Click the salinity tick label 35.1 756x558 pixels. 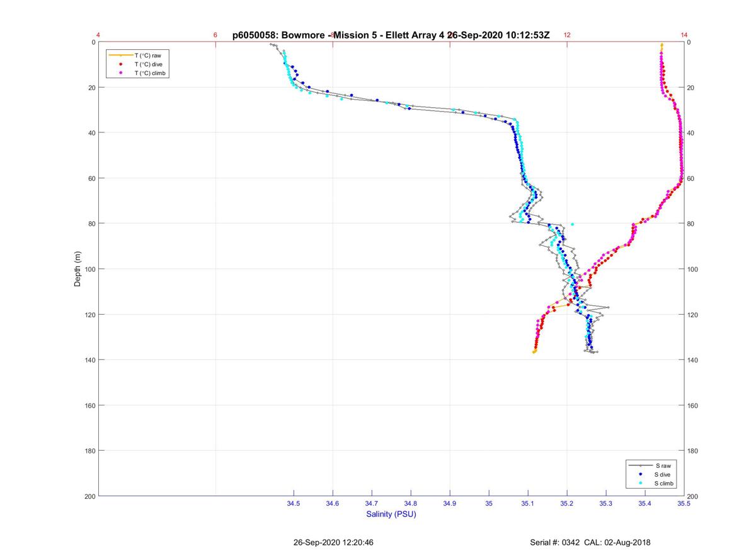tap(528, 503)
